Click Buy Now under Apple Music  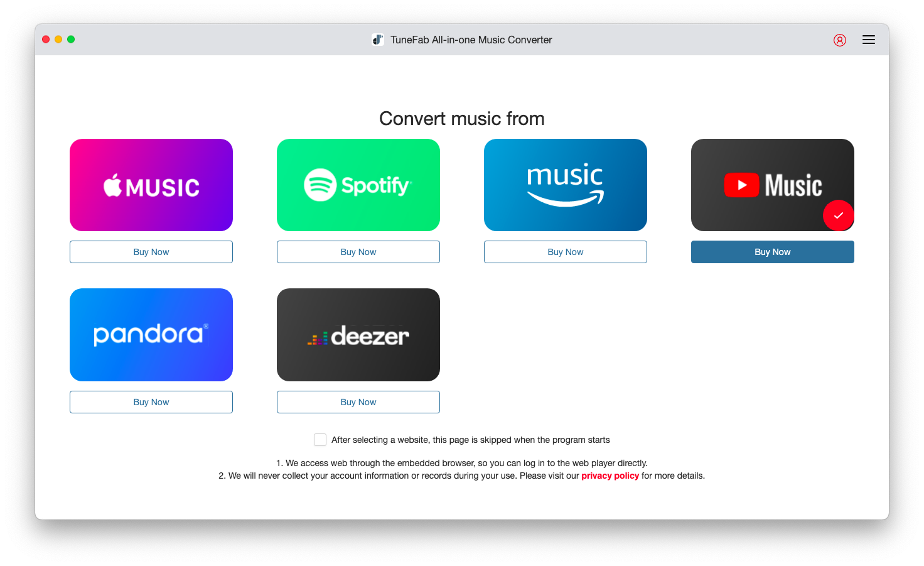point(151,252)
